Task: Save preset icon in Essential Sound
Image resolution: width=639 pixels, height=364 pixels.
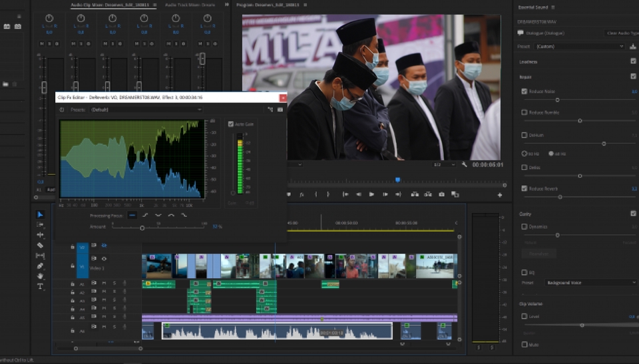Action: tap(633, 47)
